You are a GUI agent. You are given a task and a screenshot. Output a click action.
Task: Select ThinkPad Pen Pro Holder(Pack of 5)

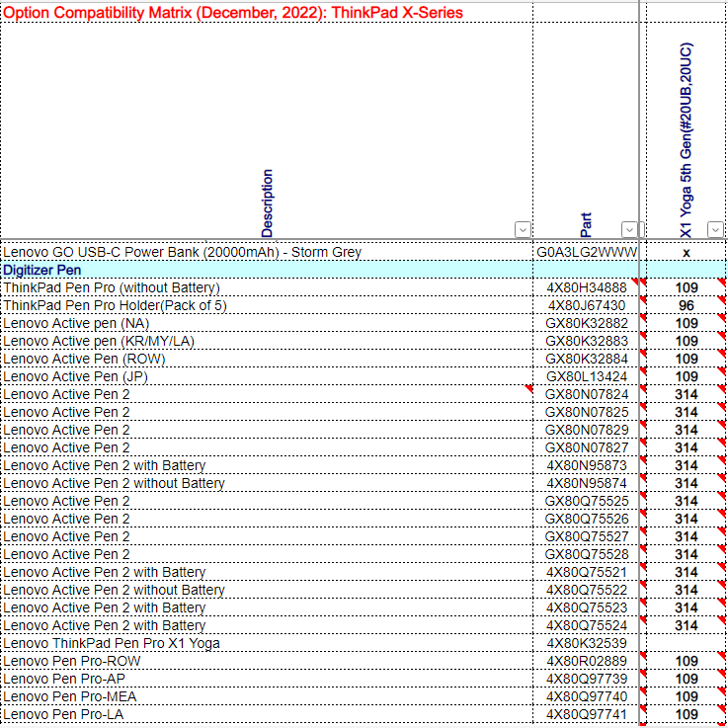267,305
